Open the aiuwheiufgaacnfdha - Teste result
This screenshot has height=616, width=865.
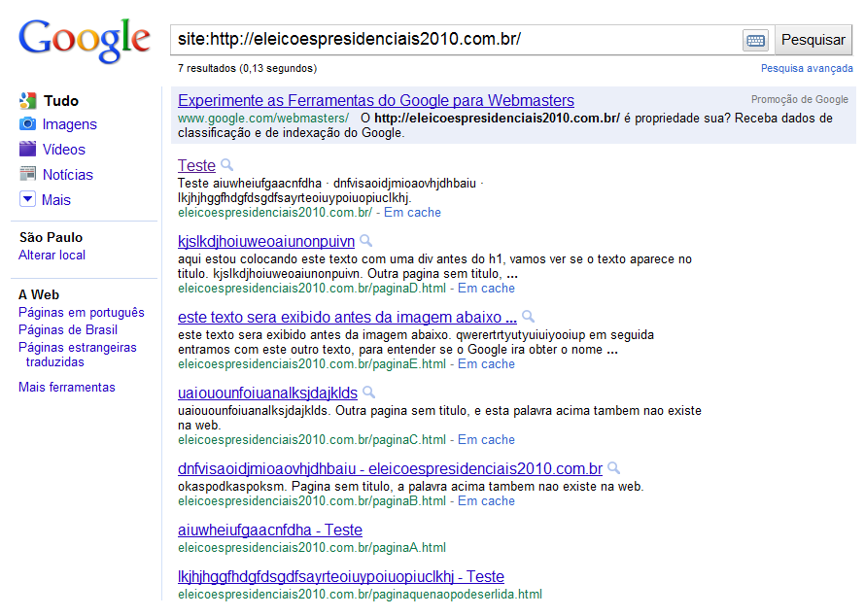click(x=270, y=530)
